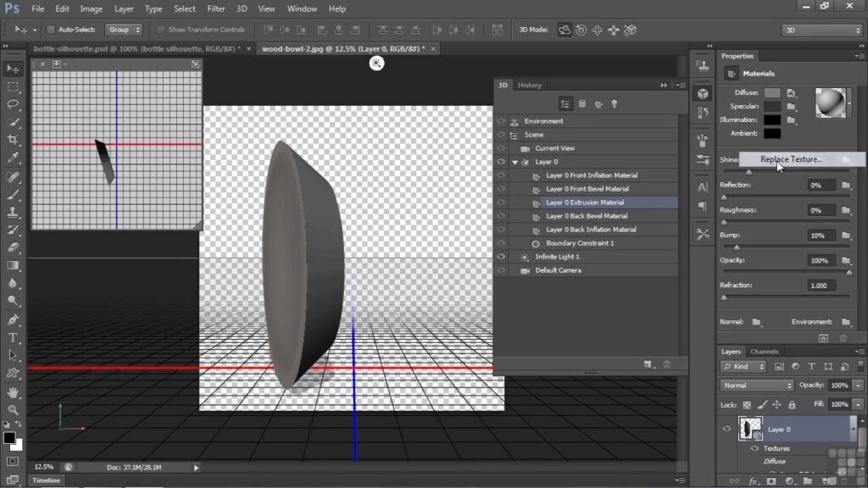The height and width of the screenshot is (488, 868).
Task: Select Layer 0 Front Inflation Material
Action: tap(591, 175)
